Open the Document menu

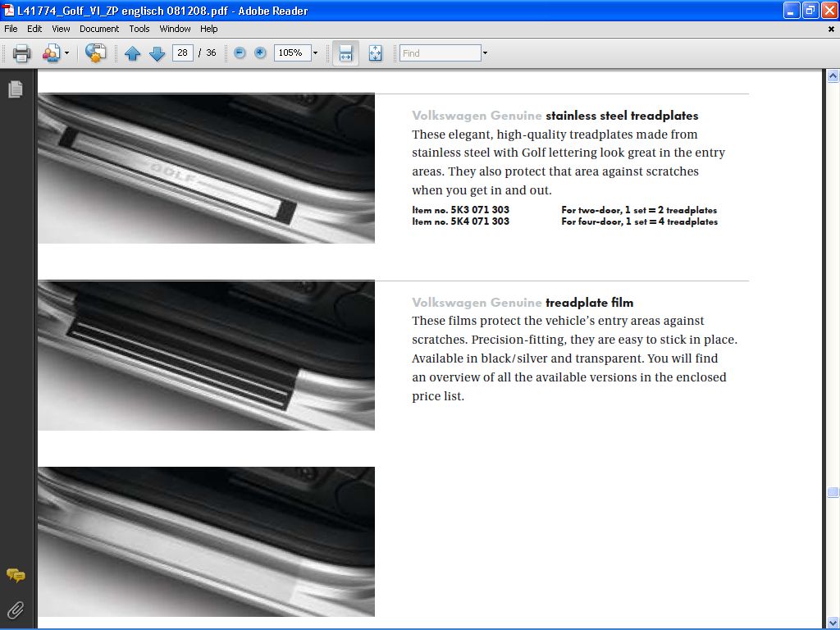point(99,29)
